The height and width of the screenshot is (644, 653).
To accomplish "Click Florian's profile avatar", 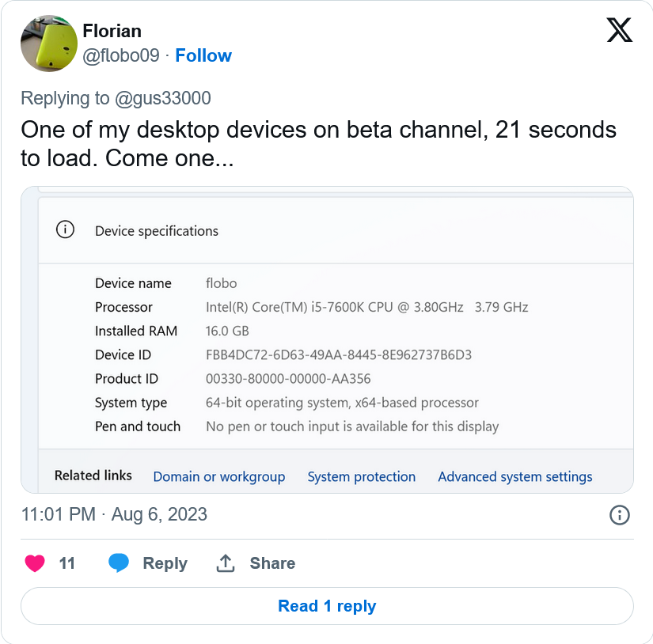I will point(48,43).
